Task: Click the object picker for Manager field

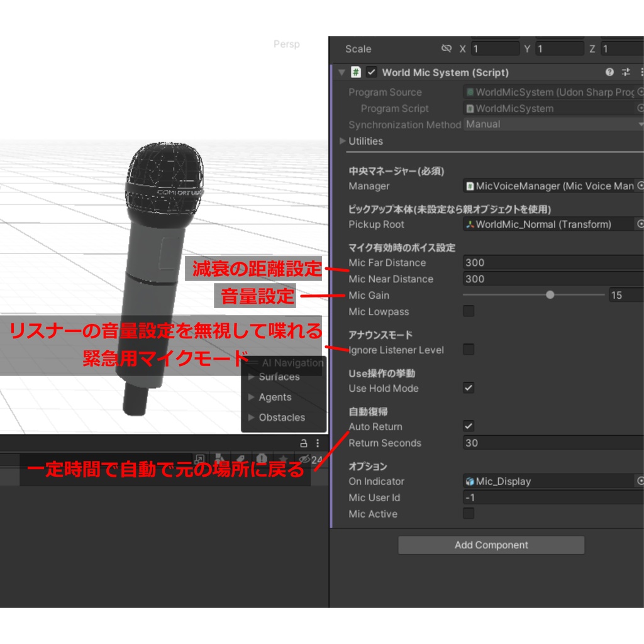Action: pyautogui.click(x=640, y=186)
